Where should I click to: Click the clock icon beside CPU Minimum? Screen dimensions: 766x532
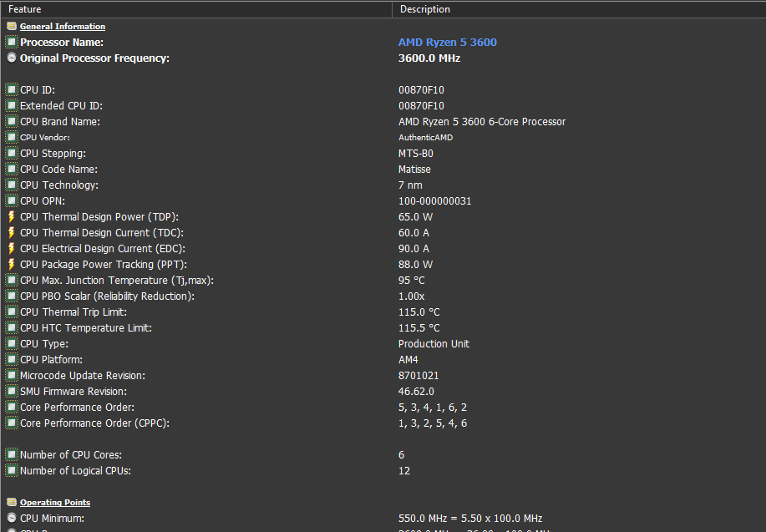[12, 518]
